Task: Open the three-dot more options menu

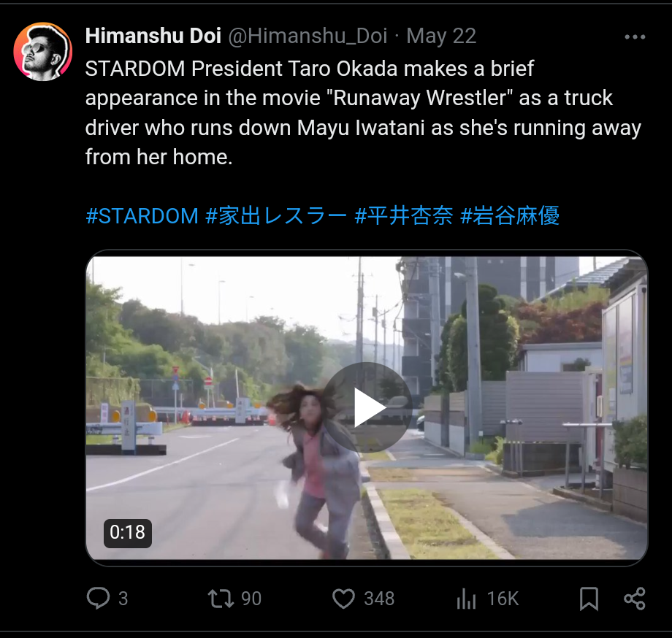Action: point(635,37)
